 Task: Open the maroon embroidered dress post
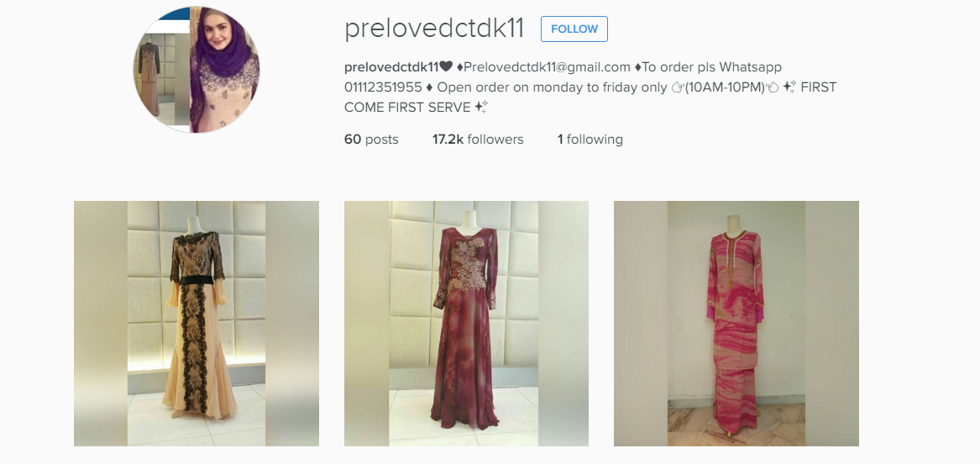(x=466, y=324)
